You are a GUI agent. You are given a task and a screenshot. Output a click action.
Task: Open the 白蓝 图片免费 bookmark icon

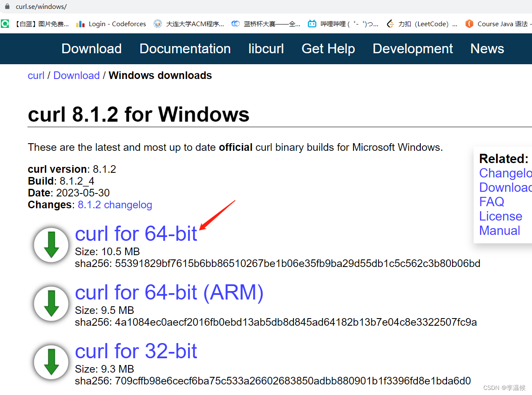(x=5, y=24)
